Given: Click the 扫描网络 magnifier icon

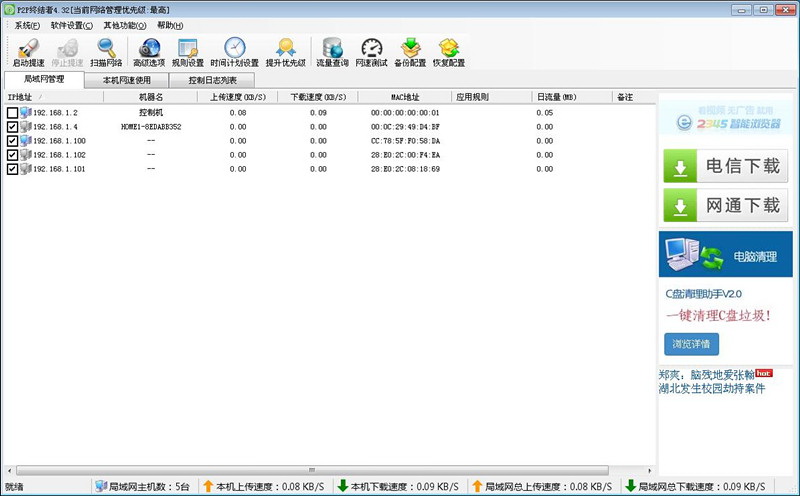Looking at the screenshot, I should 106,47.
